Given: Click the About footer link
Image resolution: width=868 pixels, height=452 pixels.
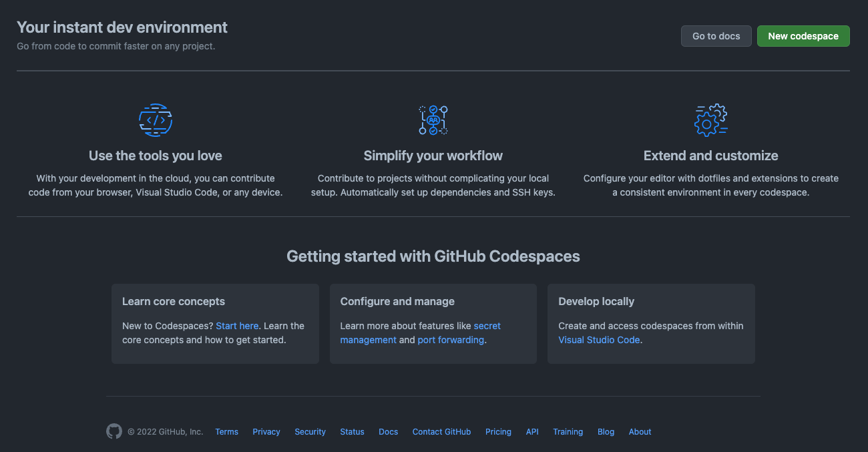Looking at the screenshot, I should (640, 432).
